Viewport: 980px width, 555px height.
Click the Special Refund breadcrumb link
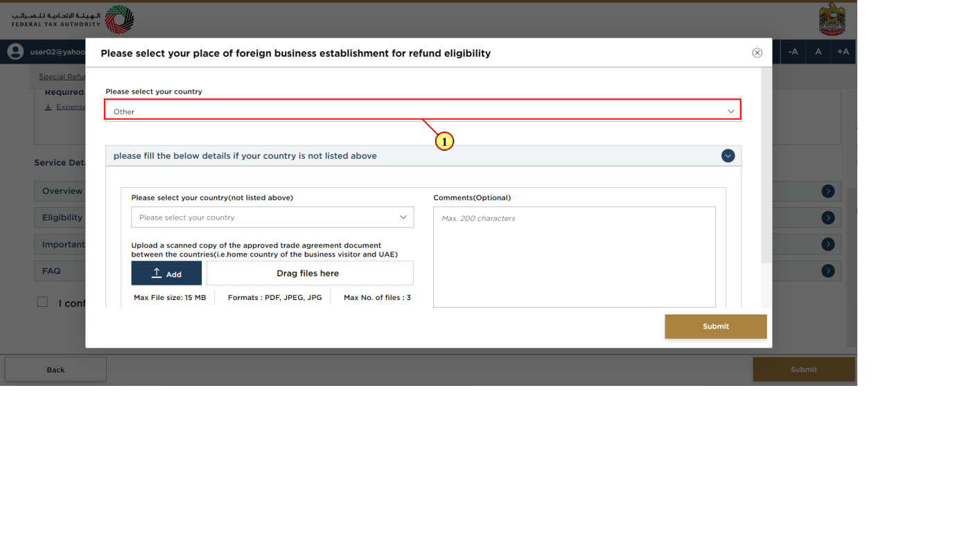pyautogui.click(x=62, y=77)
